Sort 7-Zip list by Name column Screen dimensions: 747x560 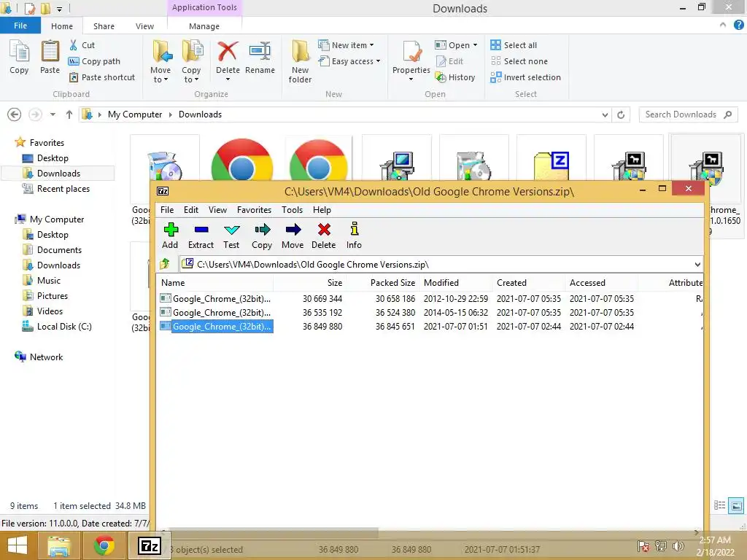(x=215, y=283)
